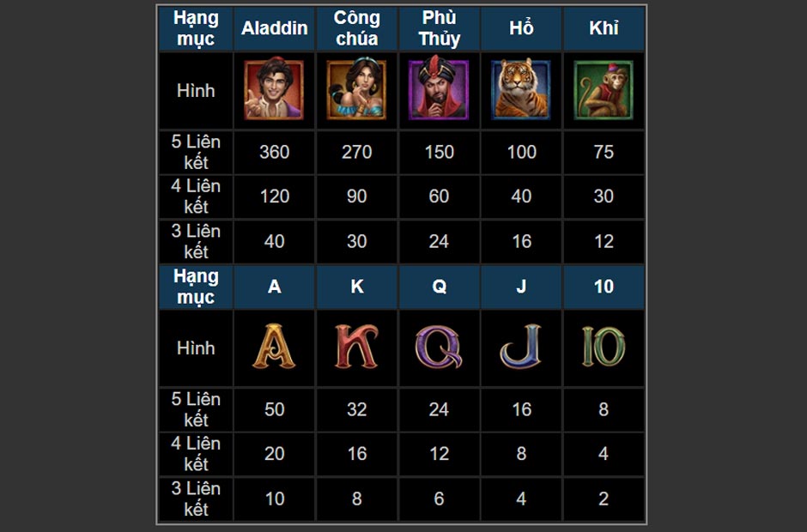The image size is (807, 532).
Task: Click the Tiger (Hổ) symbol image
Action: point(521,90)
